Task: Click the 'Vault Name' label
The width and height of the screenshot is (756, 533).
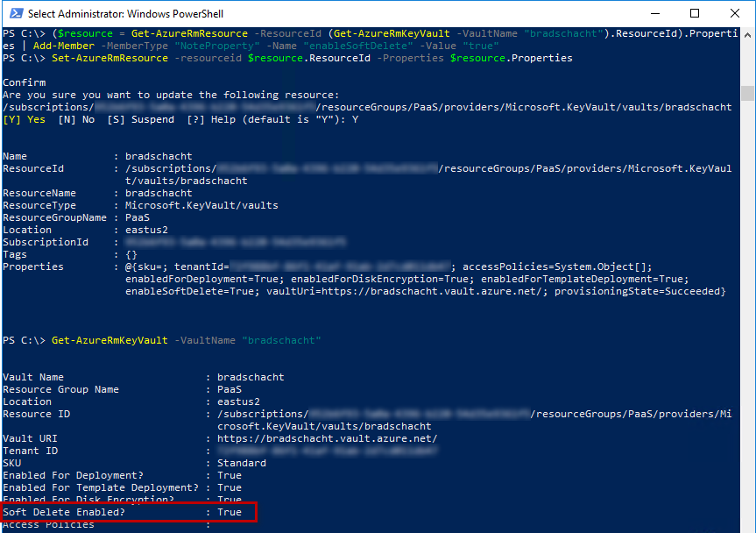Action: pos(33,377)
